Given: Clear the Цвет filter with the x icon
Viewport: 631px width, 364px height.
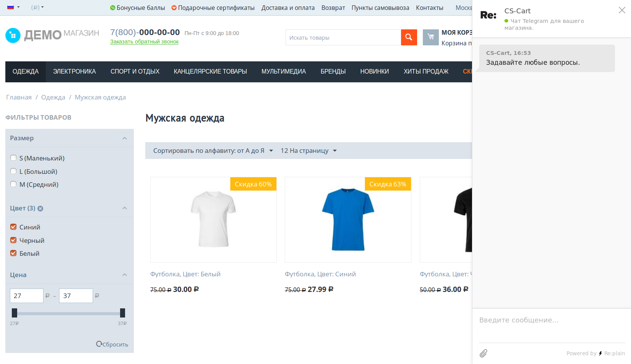Looking at the screenshot, I should pyautogui.click(x=40, y=208).
